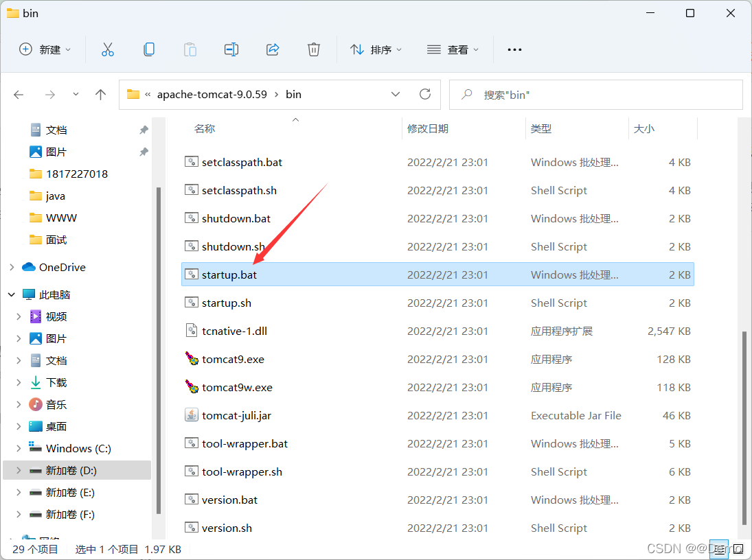Expand the 新加卷 (D:) drive node
Screen dimensions: 752x560
point(19,470)
